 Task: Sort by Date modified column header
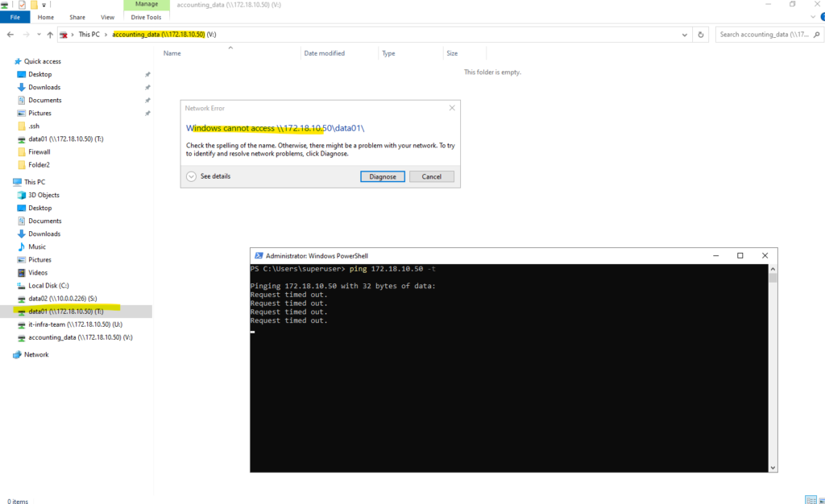point(324,54)
